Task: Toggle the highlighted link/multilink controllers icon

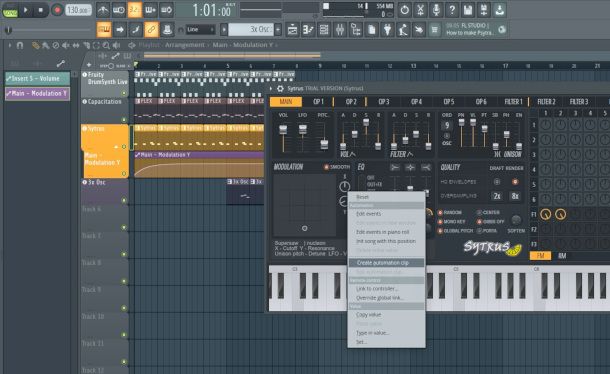Action: (151, 30)
